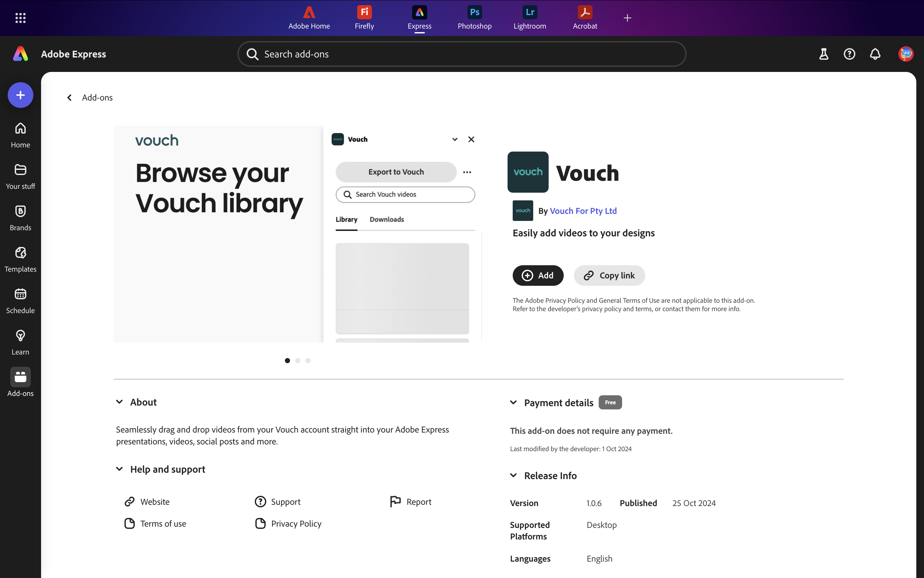Click the Add button
Viewport: 924px width, 578px height.
pyautogui.click(x=538, y=275)
